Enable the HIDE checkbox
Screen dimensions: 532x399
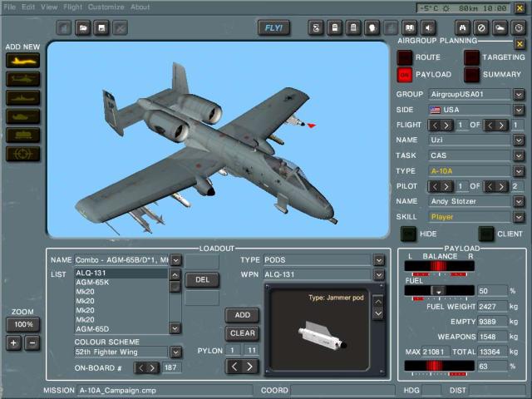point(408,234)
